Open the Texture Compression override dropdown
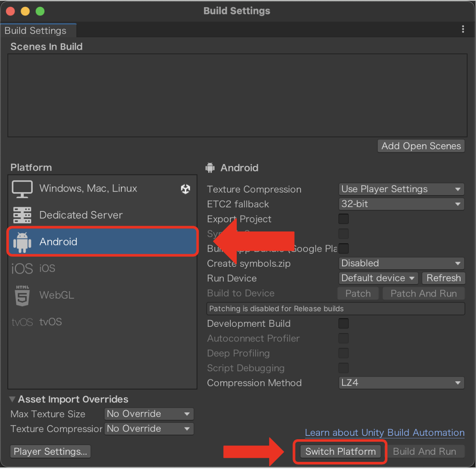 pos(149,429)
